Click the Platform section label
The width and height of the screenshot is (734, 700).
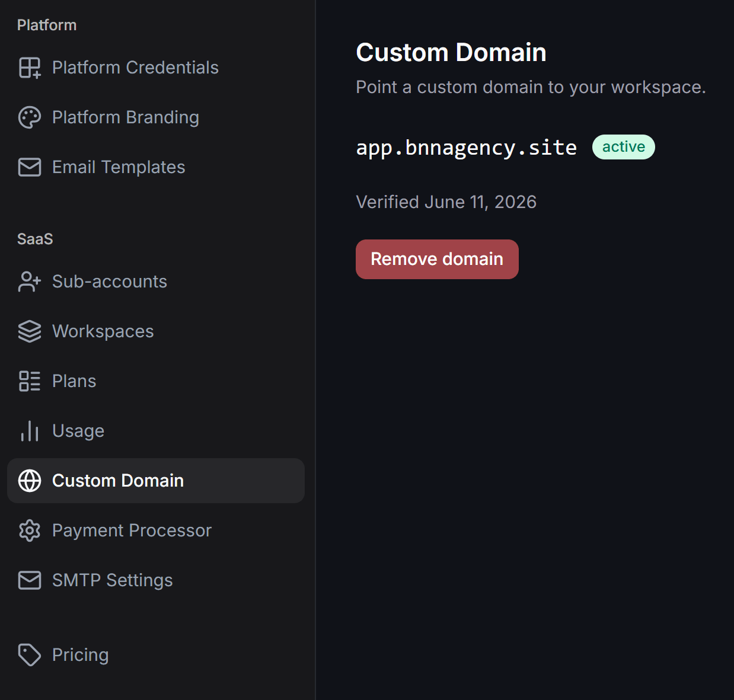(x=47, y=25)
